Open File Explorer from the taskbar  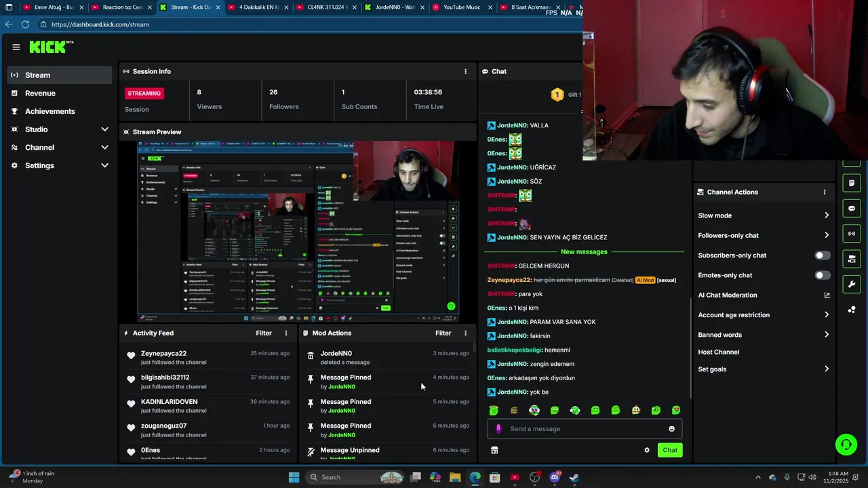[x=455, y=477]
